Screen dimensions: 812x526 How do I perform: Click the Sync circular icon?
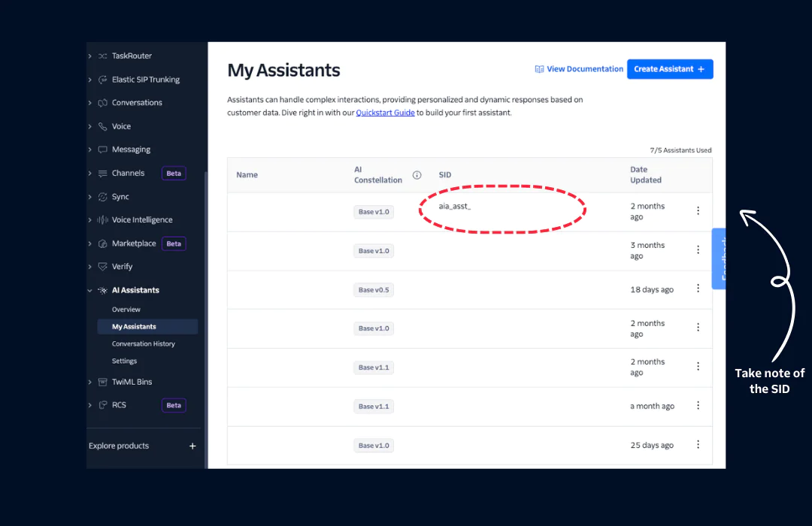click(102, 197)
